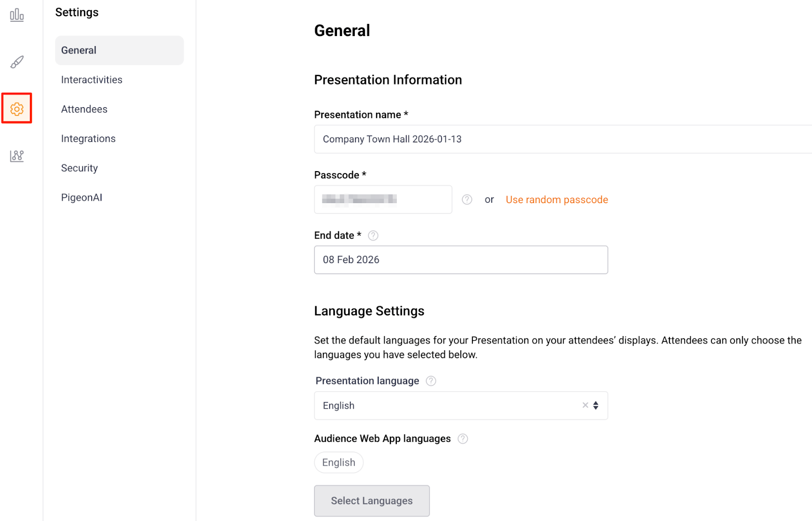
Task: Click the Select Languages button
Action: [371, 501]
